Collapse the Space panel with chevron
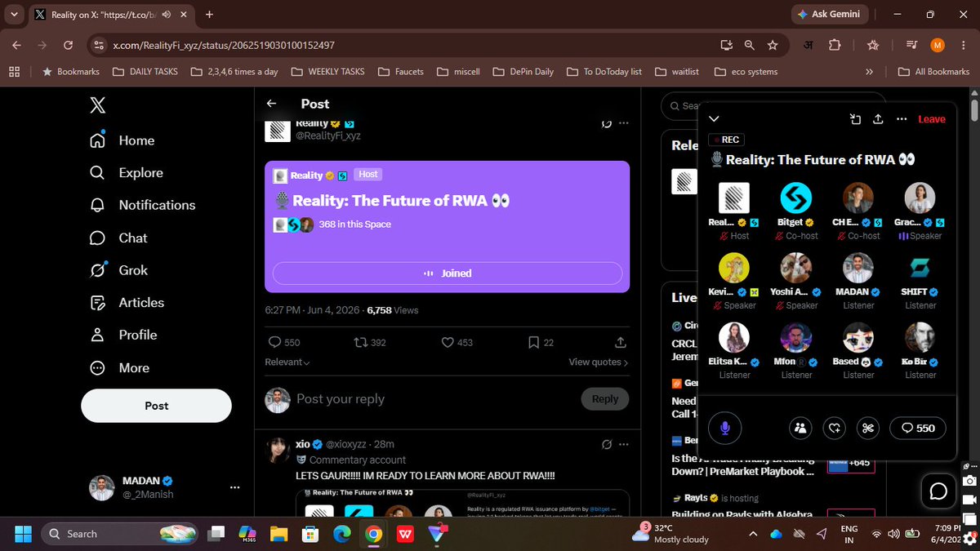The height and width of the screenshot is (551, 980). tap(713, 119)
